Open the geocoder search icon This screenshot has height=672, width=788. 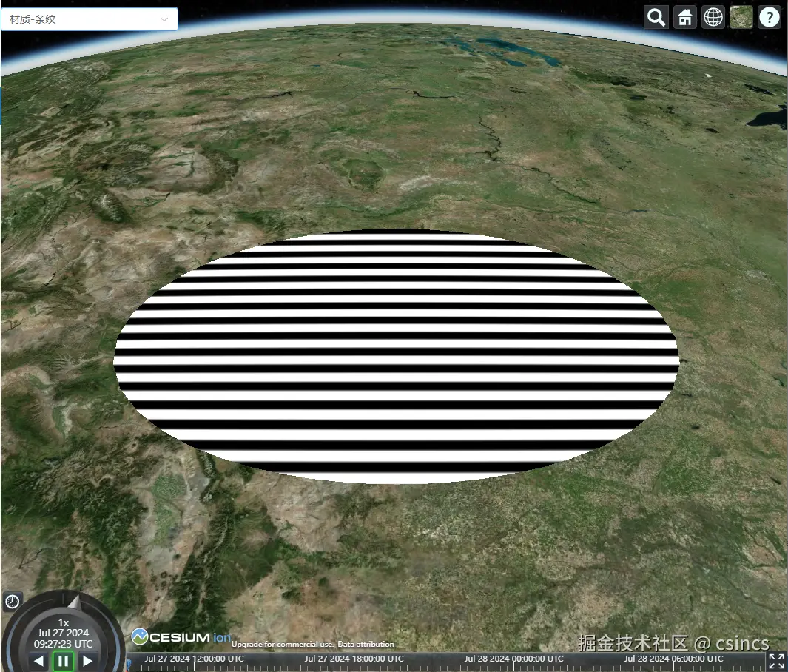click(x=656, y=17)
